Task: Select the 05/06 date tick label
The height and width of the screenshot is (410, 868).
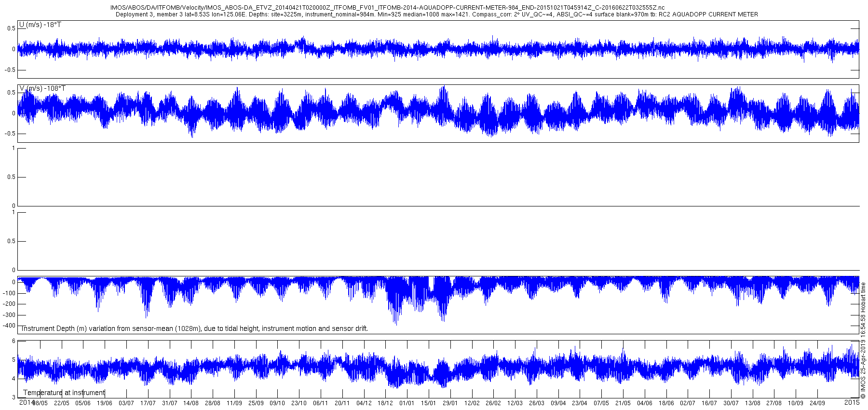Action: pyautogui.click(x=83, y=403)
